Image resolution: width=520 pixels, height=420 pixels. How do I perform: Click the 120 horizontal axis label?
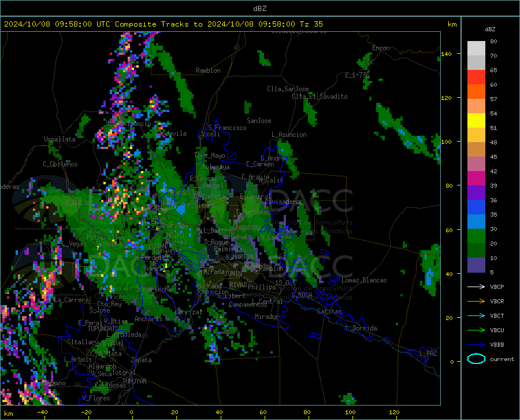pos(394,412)
